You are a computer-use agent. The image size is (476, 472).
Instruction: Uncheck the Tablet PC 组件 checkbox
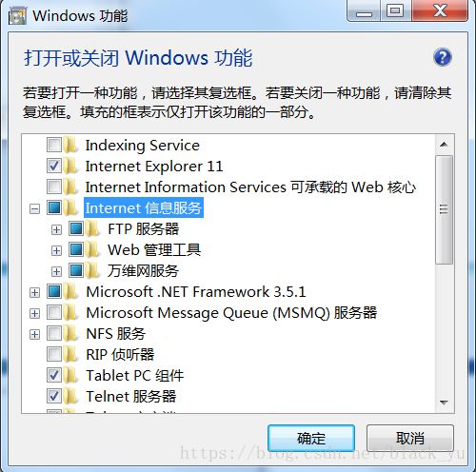(x=54, y=375)
